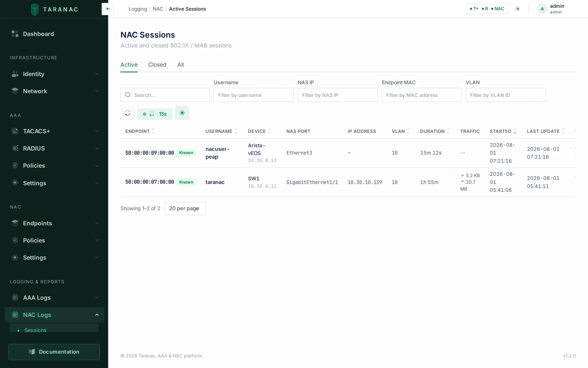Switch to the Closed tab
This screenshot has width=588, height=368.
pos(157,65)
